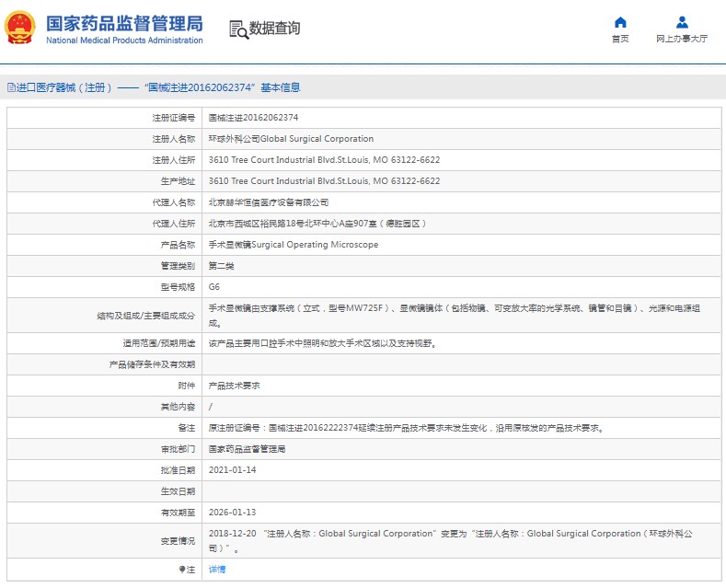The height and width of the screenshot is (588, 726).
Task: Click the 产品技术要求 attachment cell
Action: tap(235, 386)
